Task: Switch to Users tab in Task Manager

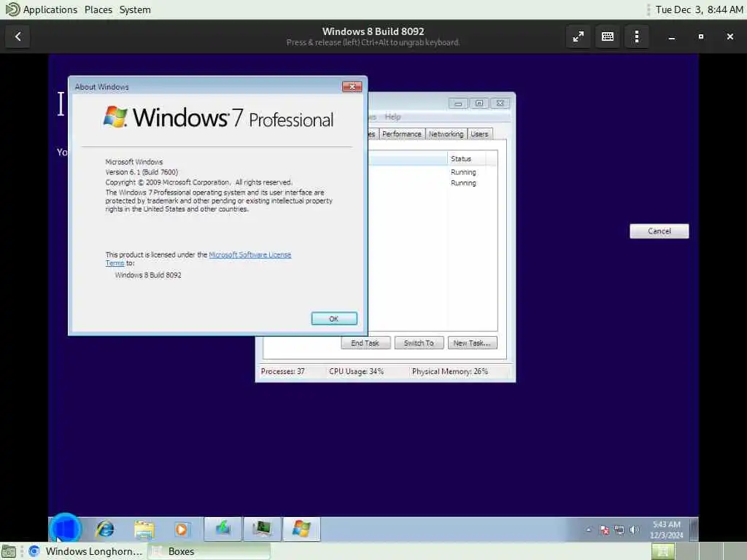Action: pyautogui.click(x=480, y=134)
